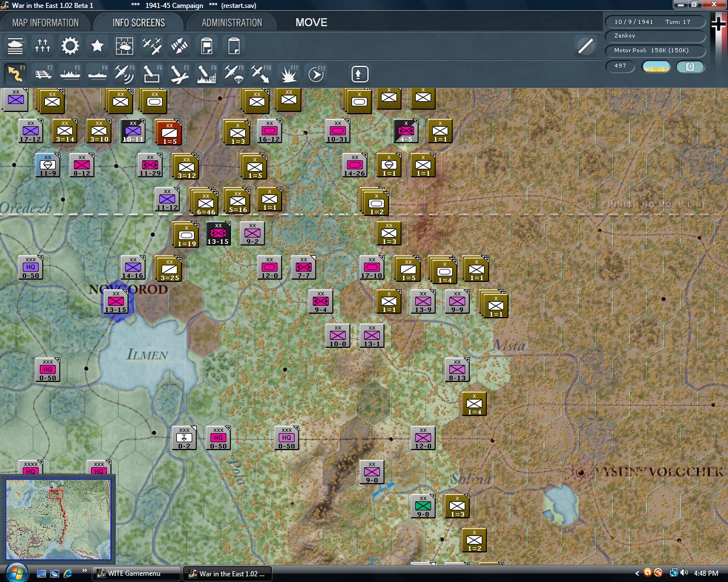Switch to the WITE Gamemenu taskbar button
This screenshot has height=582, width=728.
click(136, 573)
